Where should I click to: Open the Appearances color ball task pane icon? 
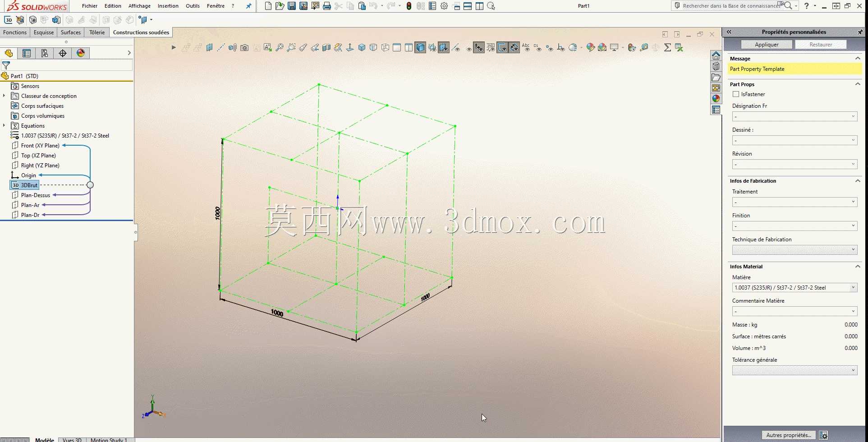pyautogui.click(x=716, y=99)
